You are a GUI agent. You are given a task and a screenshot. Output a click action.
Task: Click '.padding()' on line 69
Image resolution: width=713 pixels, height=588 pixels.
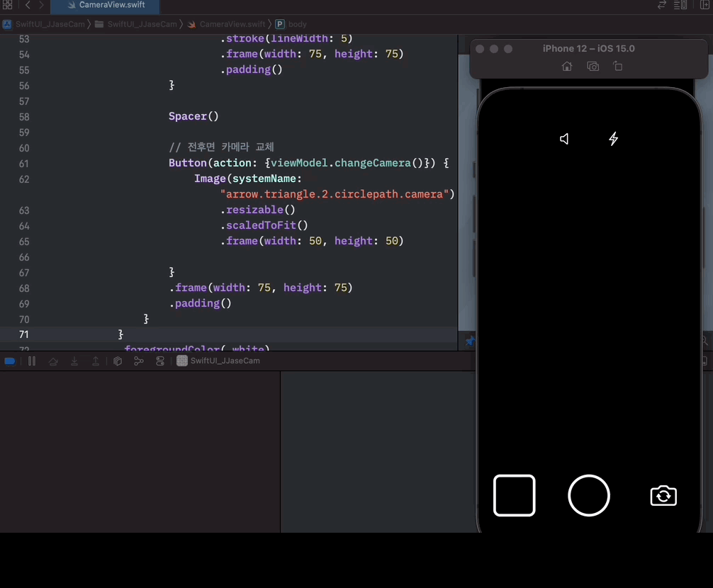coord(200,303)
